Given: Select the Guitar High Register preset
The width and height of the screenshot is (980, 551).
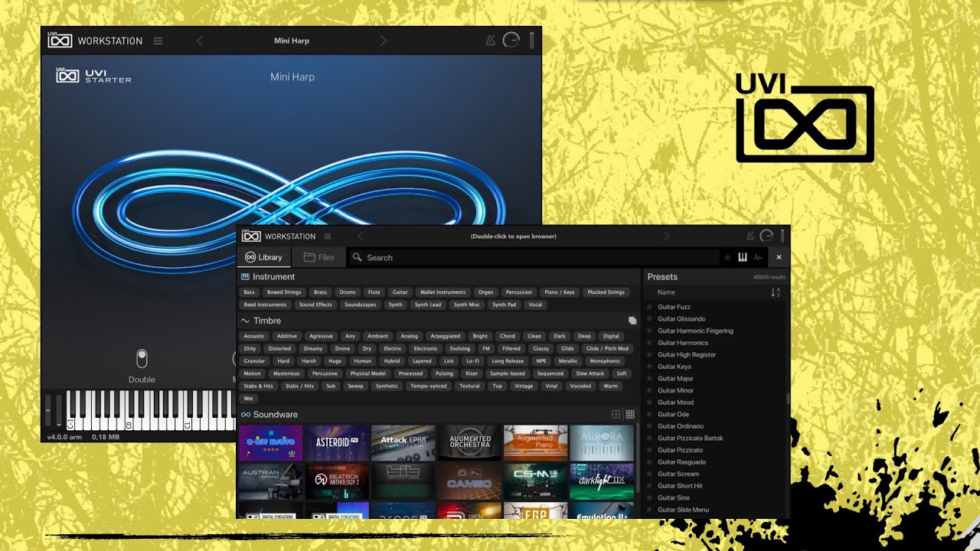Looking at the screenshot, I should pos(687,355).
